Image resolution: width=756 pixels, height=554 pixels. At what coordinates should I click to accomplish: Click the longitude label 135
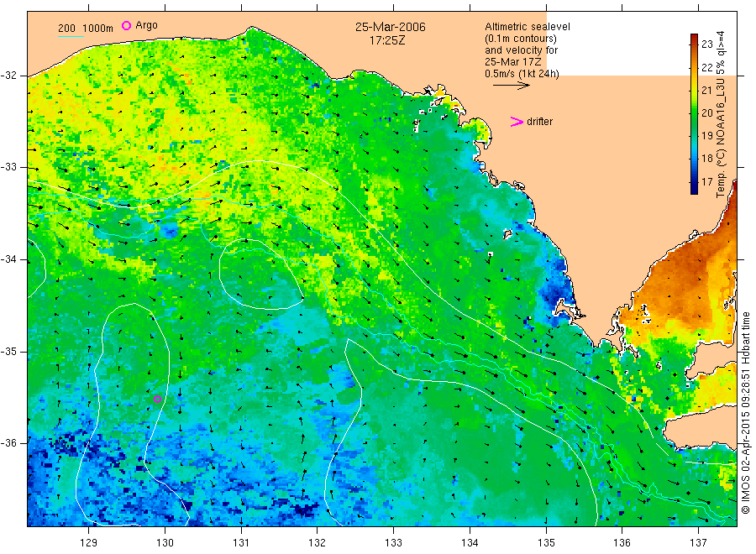click(546, 543)
